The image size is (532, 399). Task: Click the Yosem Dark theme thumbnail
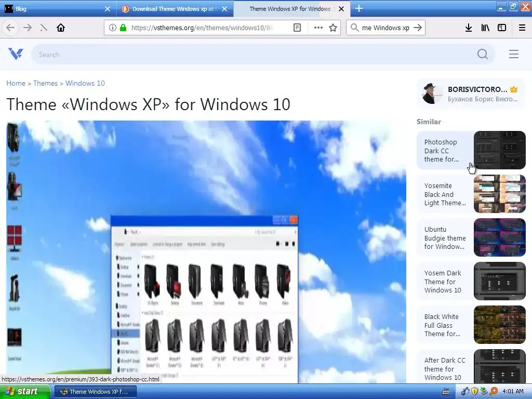tap(499, 281)
